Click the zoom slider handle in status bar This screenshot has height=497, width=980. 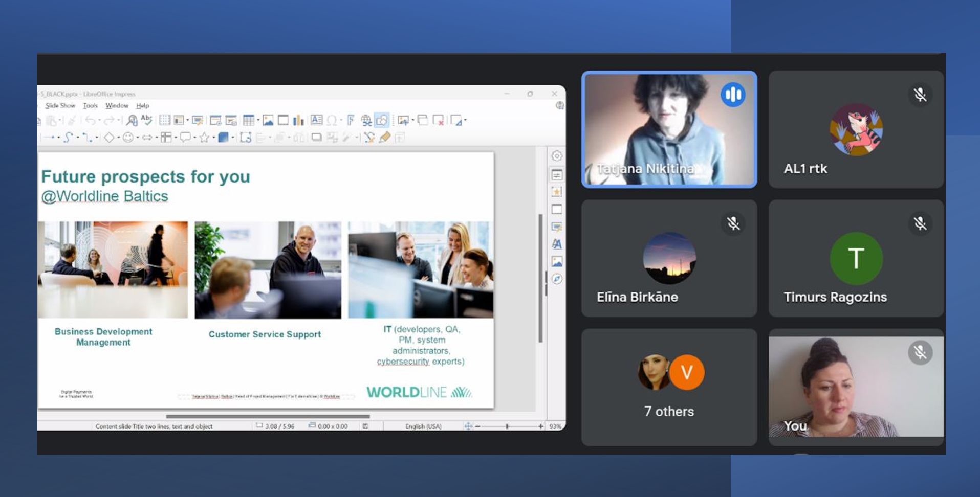coord(507,426)
